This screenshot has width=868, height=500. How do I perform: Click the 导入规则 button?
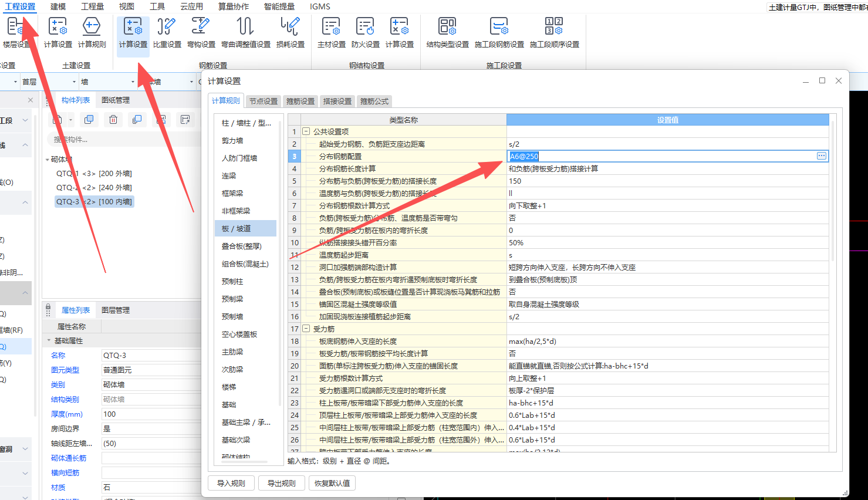(x=231, y=483)
